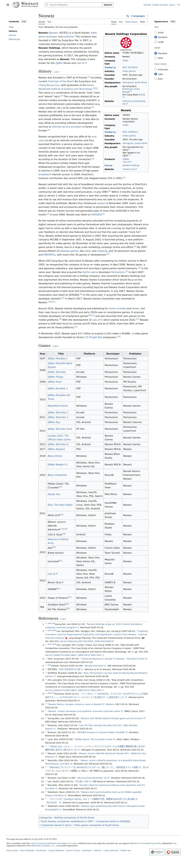
Task: Hide the Appearance panel
Action: pyautogui.click(x=173, y=22)
